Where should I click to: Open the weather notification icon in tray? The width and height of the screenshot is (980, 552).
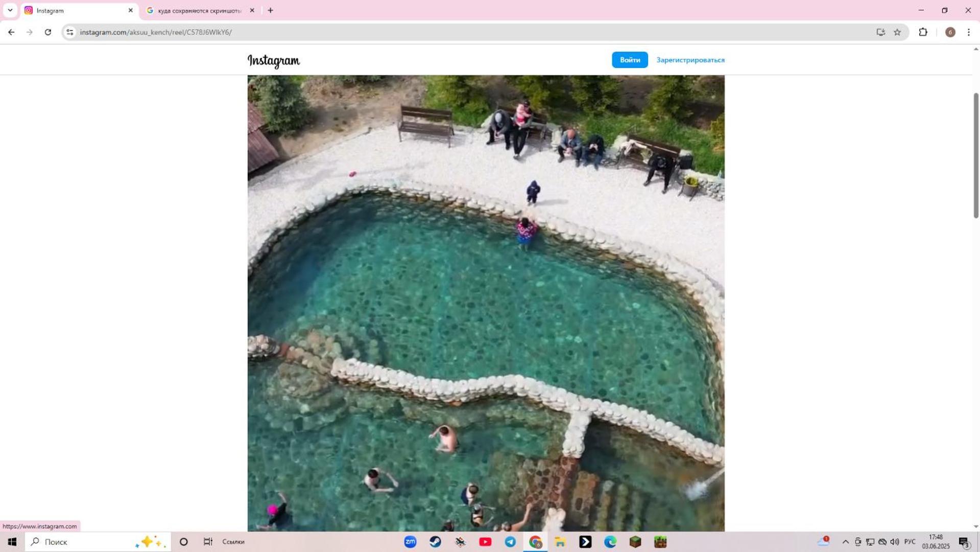(x=823, y=542)
